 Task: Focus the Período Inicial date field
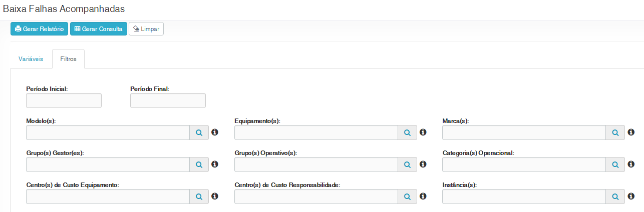click(x=64, y=100)
